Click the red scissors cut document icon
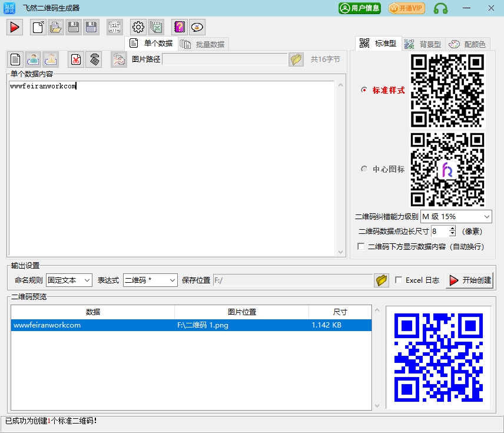Image resolution: width=504 pixels, height=433 pixels. coord(76,60)
